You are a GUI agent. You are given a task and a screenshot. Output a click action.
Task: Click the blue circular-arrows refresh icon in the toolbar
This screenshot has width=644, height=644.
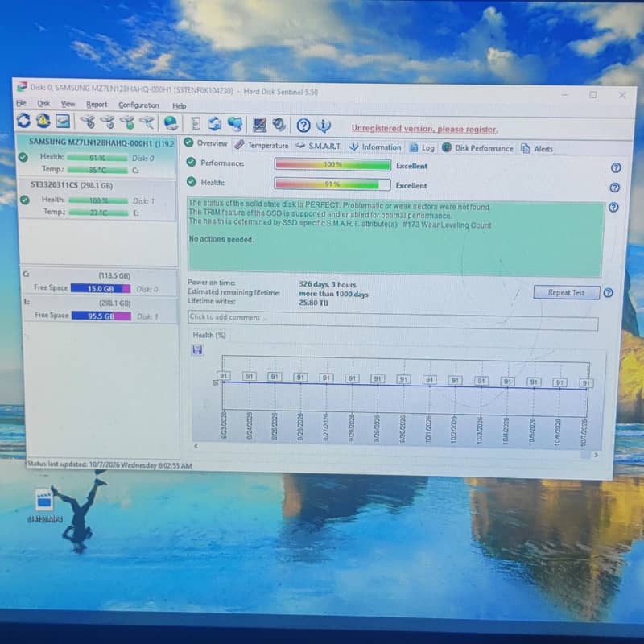click(x=23, y=121)
